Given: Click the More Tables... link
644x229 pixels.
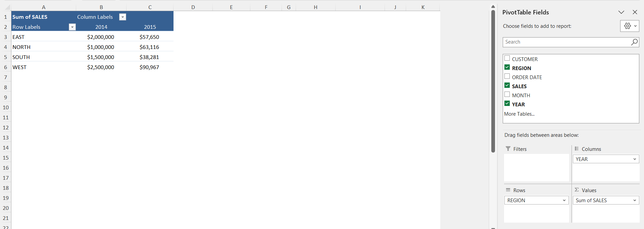Looking at the screenshot, I should click(x=519, y=114).
